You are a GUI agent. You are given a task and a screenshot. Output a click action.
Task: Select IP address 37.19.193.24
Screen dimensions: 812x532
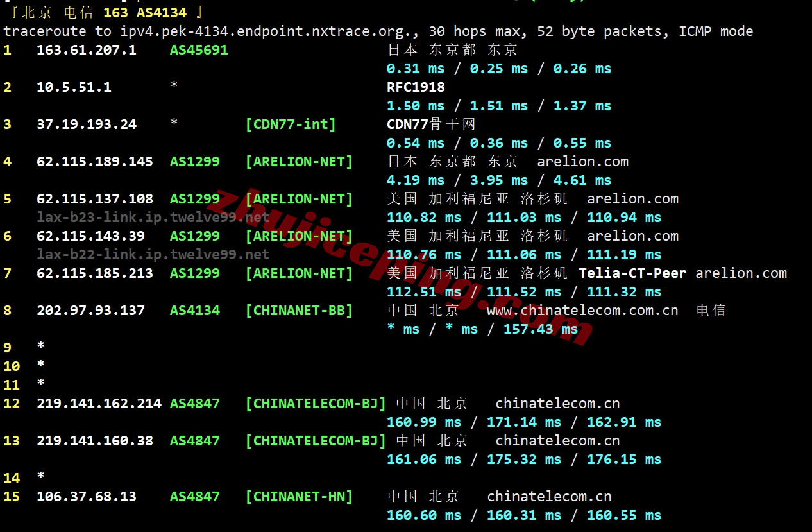point(86,124)
